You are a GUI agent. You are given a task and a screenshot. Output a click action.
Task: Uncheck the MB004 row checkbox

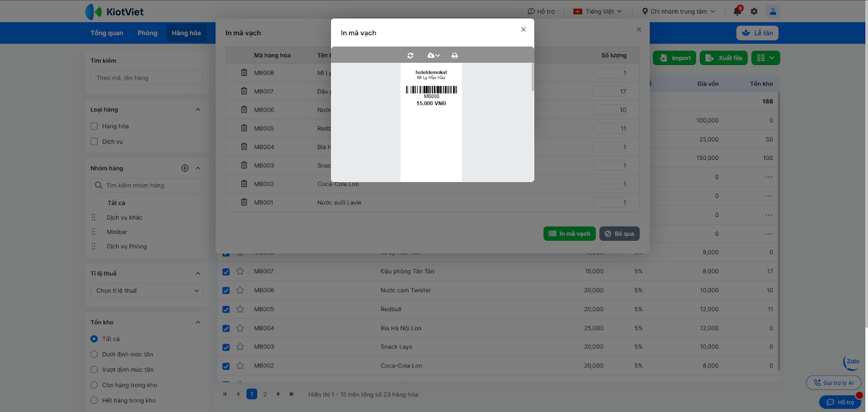click(x=226, y=329)
